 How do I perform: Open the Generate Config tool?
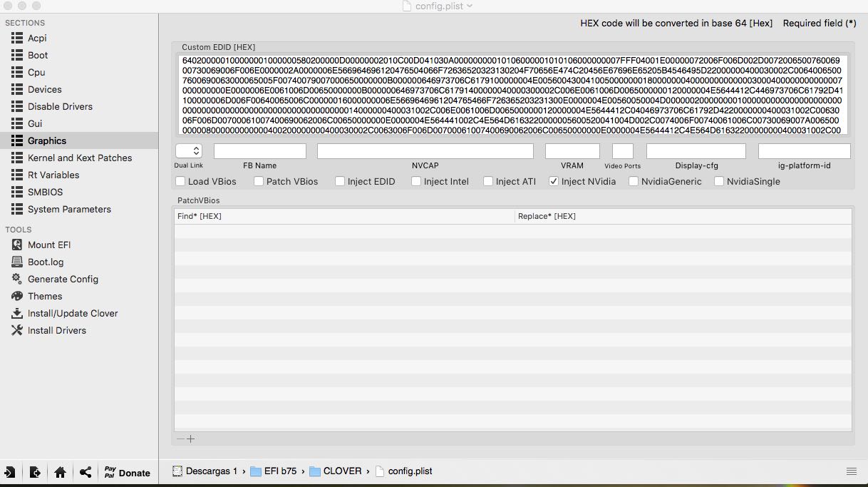(x=63, y=279)
